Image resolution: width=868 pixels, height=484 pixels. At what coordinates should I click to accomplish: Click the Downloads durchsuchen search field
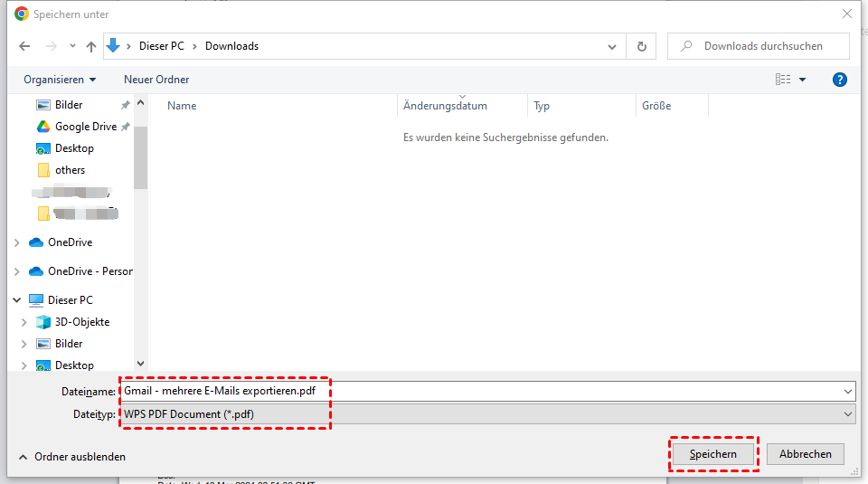[x=759, y=46]
